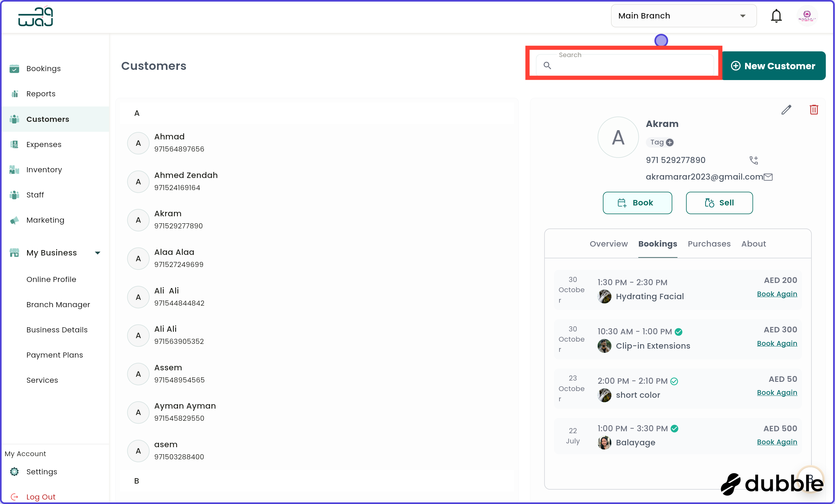
Task: Open the Inventory section icon
Action: tap(14, 169)
